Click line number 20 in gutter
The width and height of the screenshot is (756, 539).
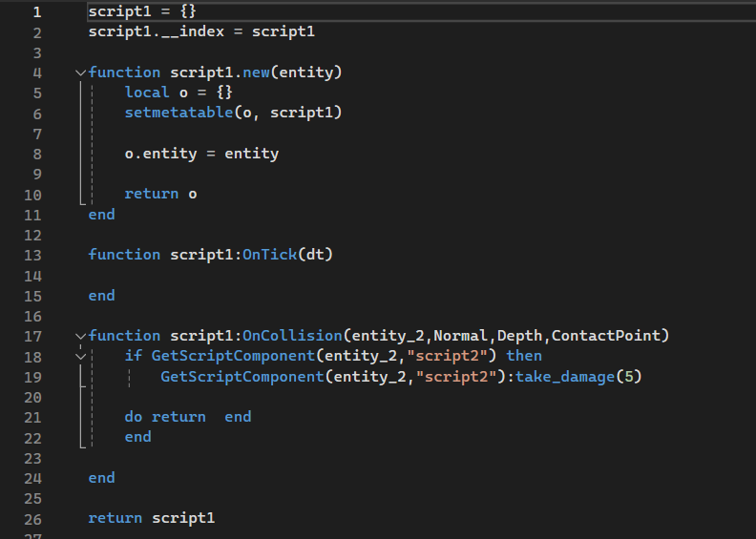(x=32, y=397)
